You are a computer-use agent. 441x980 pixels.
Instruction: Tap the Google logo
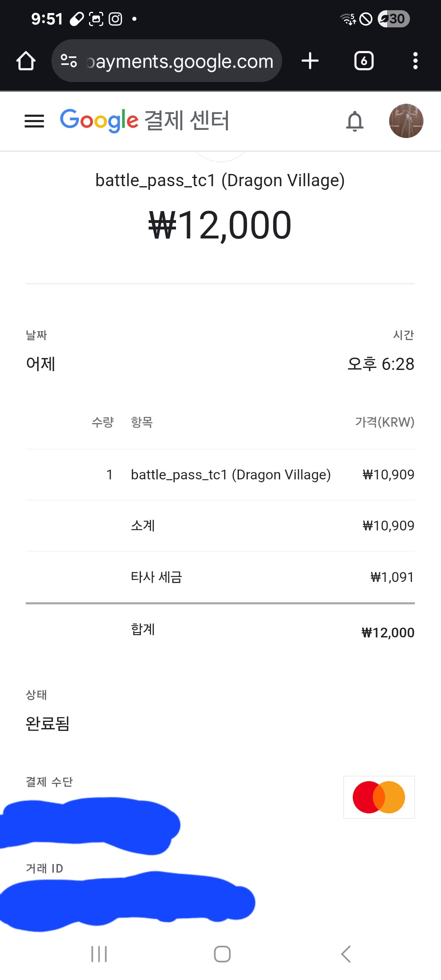[99, 120]
